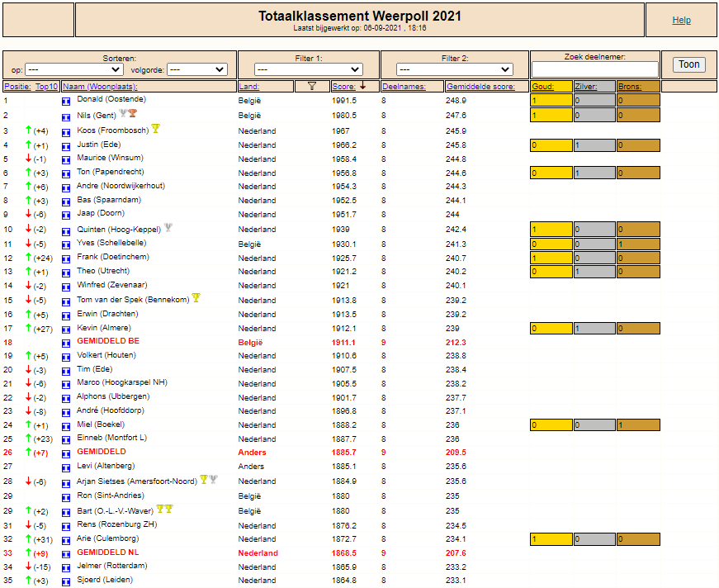
Task: Sort by the Deelnames column header
Action: click(404, 86)
